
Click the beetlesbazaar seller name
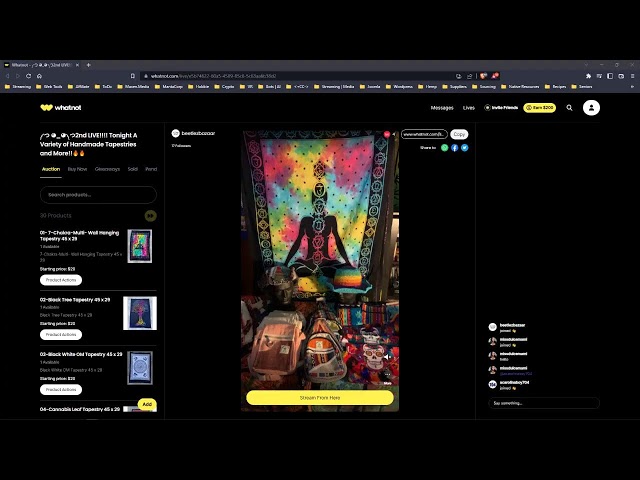point(198,133)
